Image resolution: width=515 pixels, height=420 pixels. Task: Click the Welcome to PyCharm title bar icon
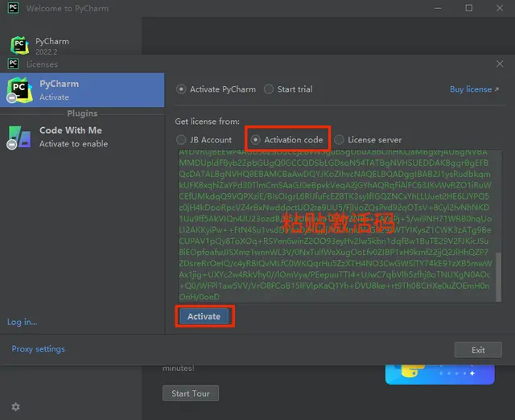coord(13,8)
